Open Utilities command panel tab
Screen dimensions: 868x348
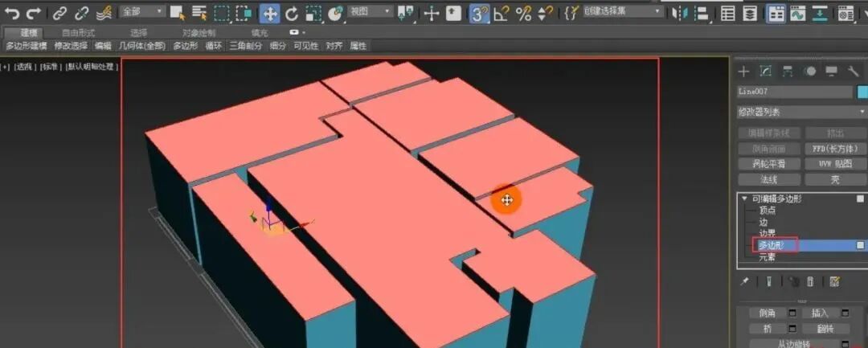853,72
